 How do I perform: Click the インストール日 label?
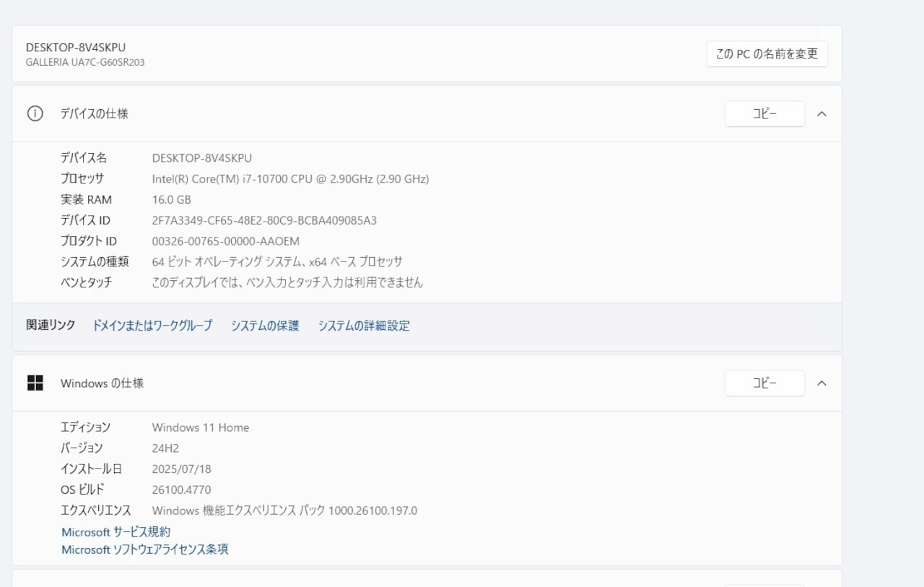91,469
